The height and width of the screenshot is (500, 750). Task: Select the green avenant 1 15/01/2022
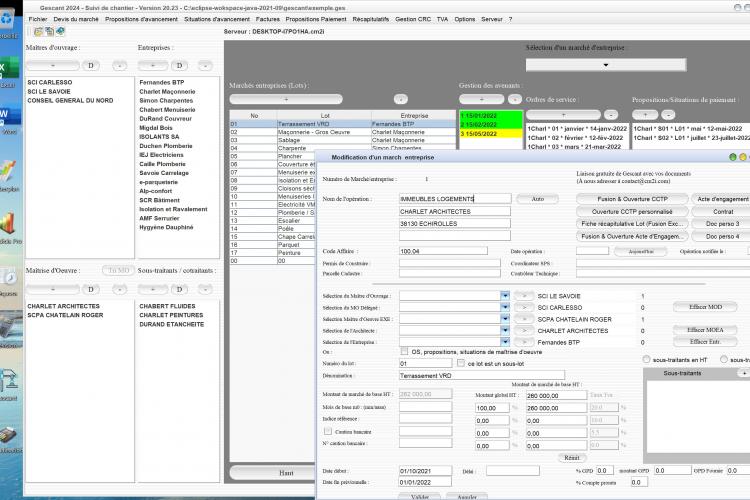click(x=491, y=116)
